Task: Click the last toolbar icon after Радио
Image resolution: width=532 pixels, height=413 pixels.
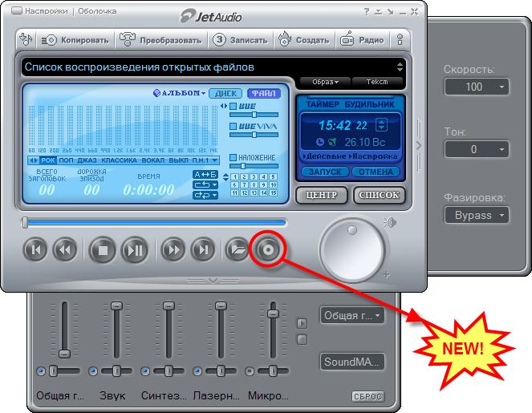Action: [400, 39]
